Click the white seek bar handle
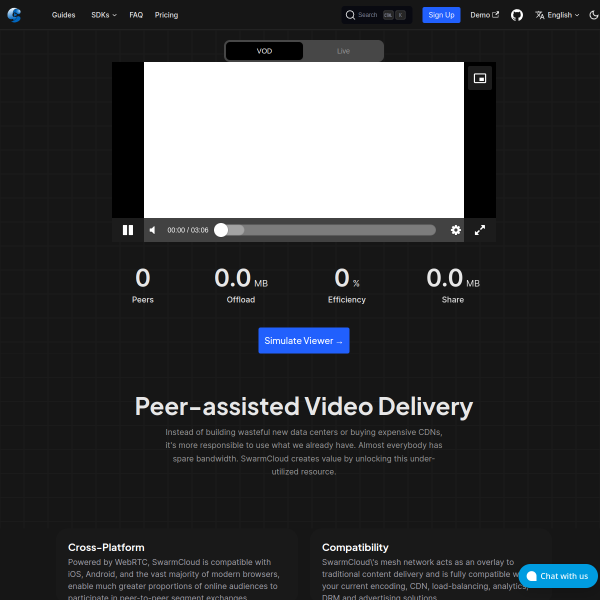 click(x=221, y=230)
